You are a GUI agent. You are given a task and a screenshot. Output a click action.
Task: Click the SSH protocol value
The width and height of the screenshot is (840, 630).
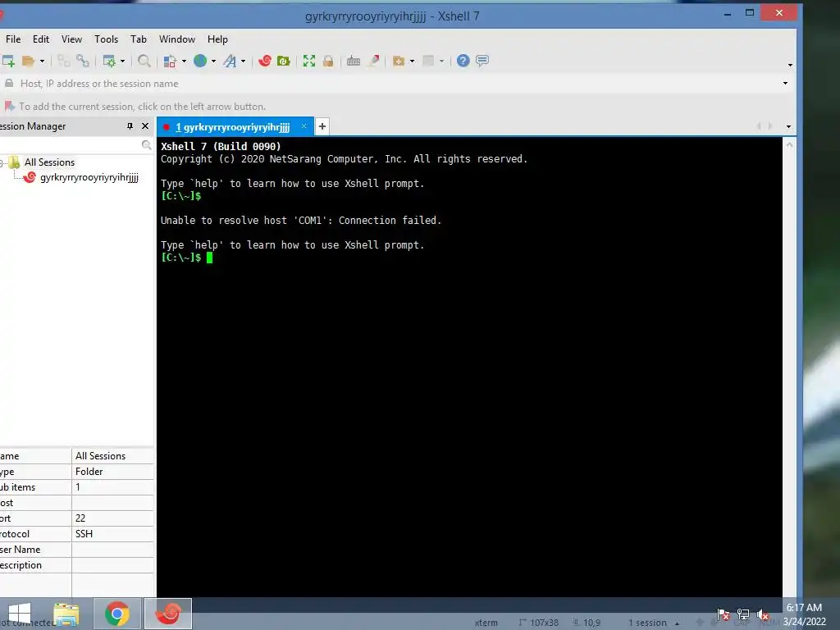pos(84,533)
